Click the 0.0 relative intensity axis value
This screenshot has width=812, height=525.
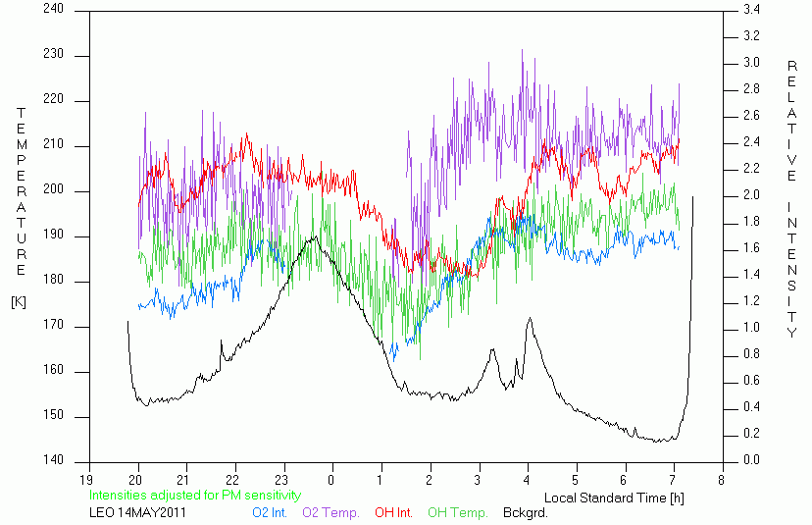click(x=751, y=459)
